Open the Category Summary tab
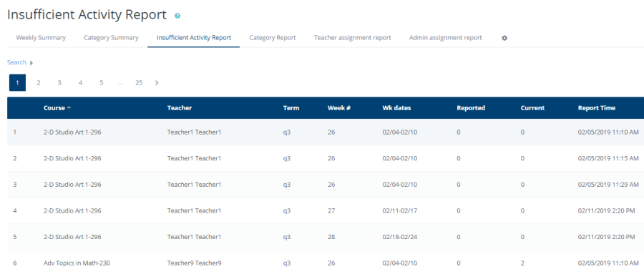Image resolution: width=644 pixels, height=272 pixels. point(111,37)
